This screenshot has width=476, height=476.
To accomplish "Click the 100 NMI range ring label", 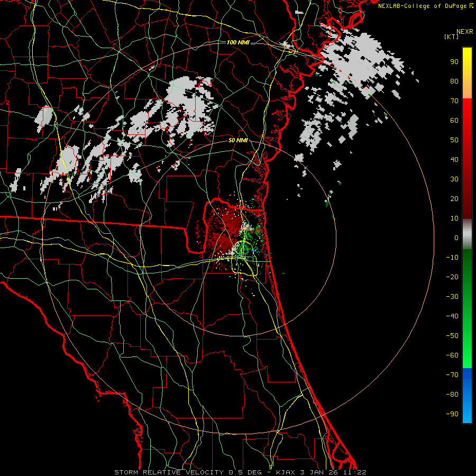I will pyautogui.click(x=239, y=42).
